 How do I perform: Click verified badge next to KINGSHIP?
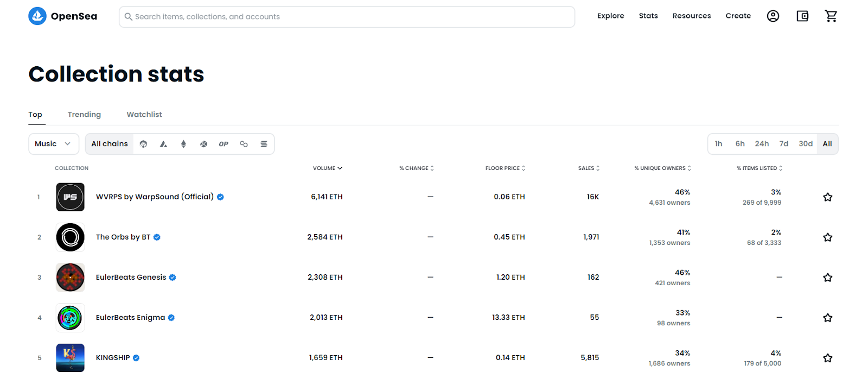coord(136,358)
